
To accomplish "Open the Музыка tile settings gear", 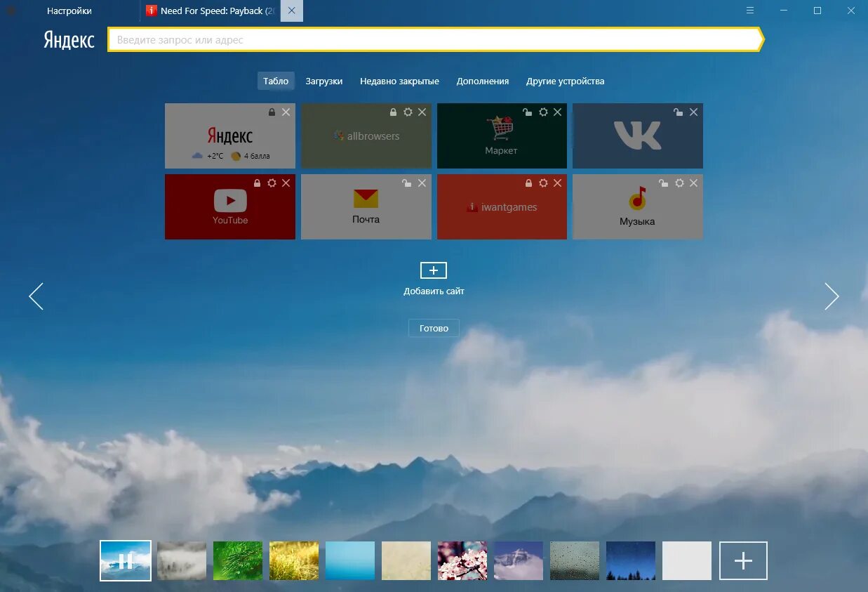I will 679,183.
